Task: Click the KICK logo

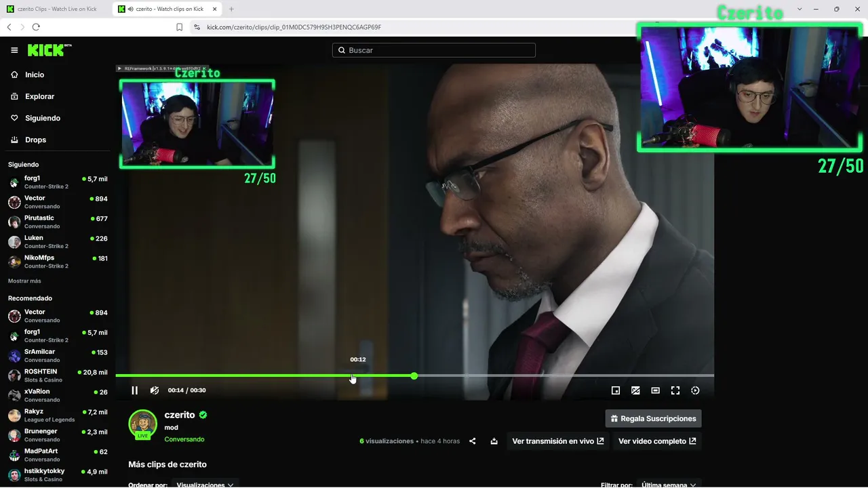Action: click(x=49, y=50)
